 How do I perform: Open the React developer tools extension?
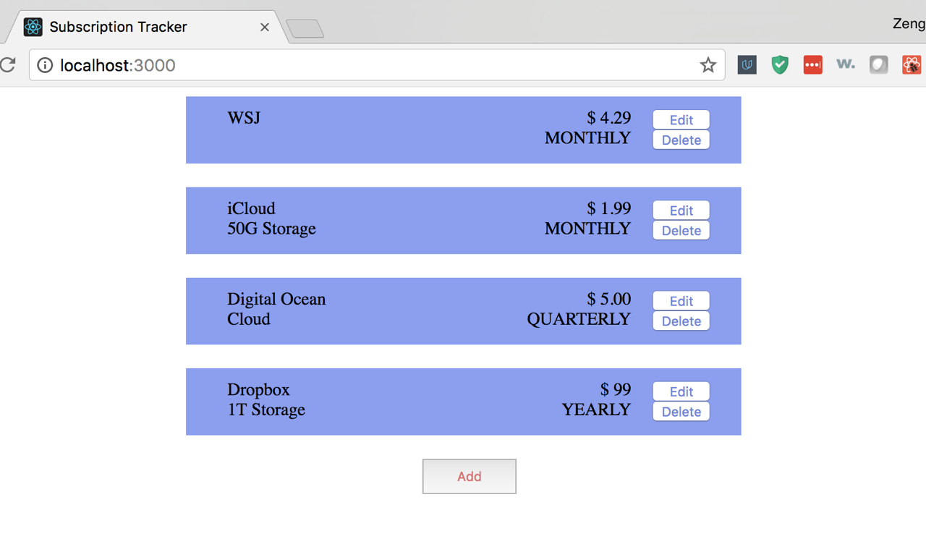[912, 65]
